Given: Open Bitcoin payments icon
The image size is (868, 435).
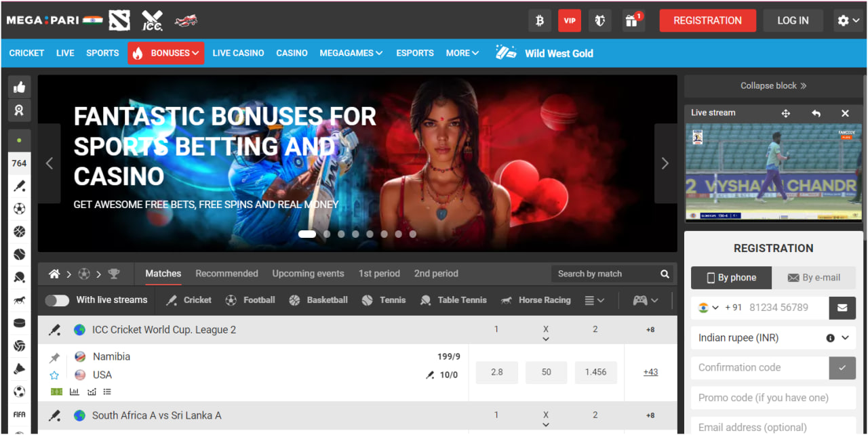Looking at the screenshot, I should pos(540,20).
